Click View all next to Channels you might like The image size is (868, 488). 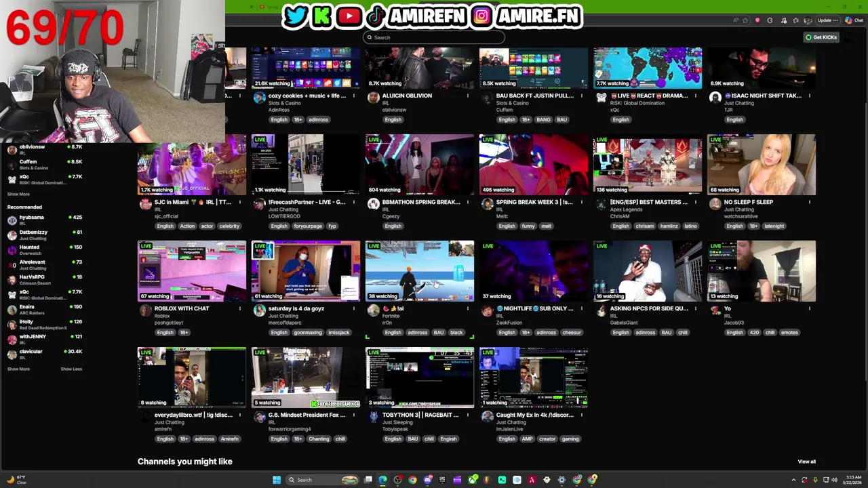coord(806,462)
